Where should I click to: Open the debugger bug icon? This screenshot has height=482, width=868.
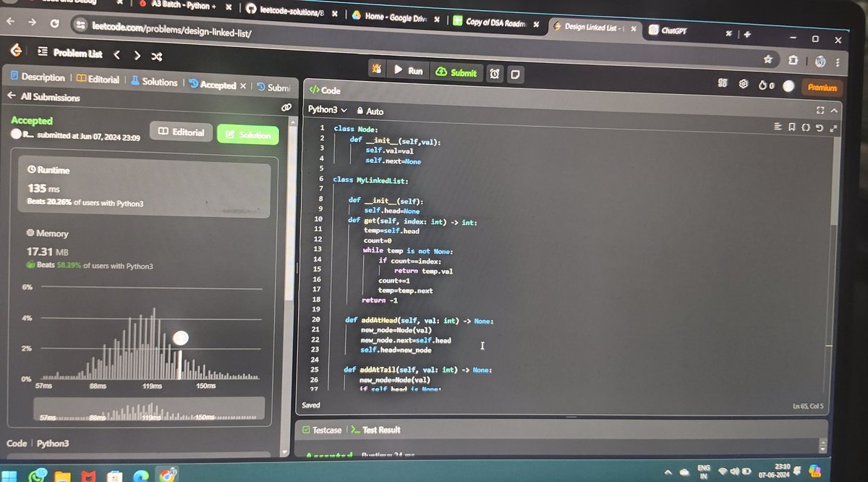(x=376, y=70)
